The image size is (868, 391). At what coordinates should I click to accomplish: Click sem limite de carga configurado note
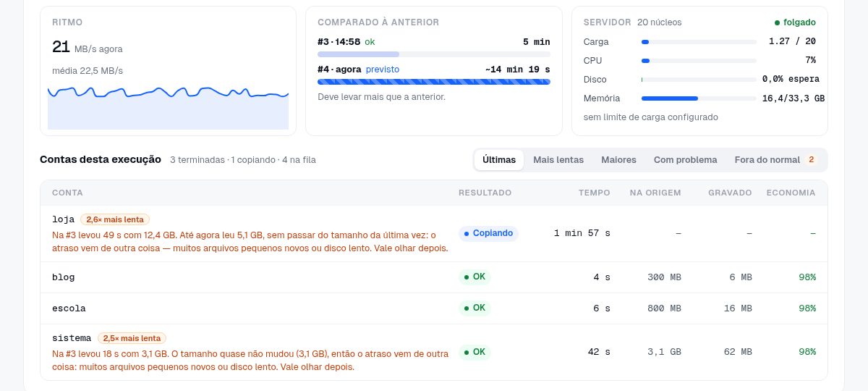coord(651,117)
